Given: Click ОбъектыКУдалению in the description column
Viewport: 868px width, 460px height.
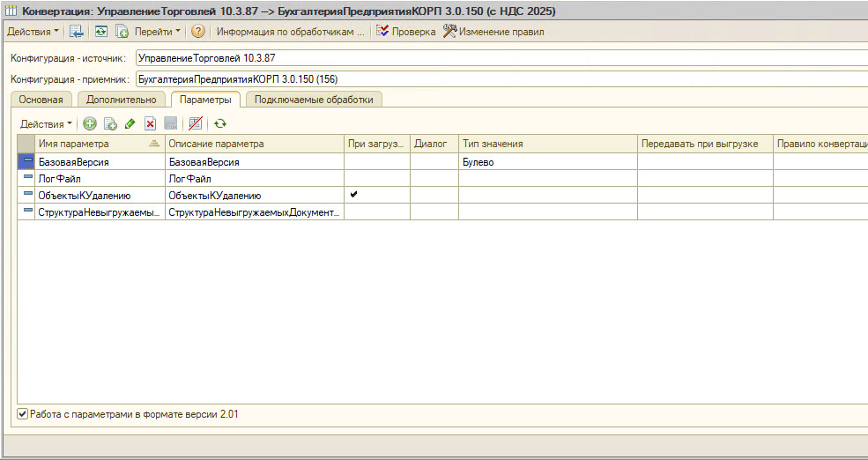Looking at the screenshot, I should pos(255,195).
